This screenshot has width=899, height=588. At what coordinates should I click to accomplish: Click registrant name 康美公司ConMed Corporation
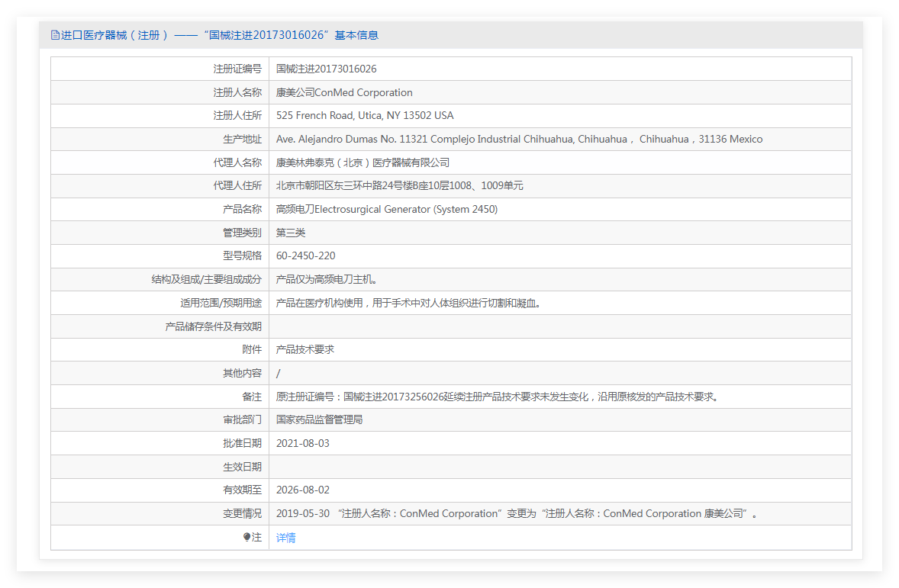tap(344, 92)
